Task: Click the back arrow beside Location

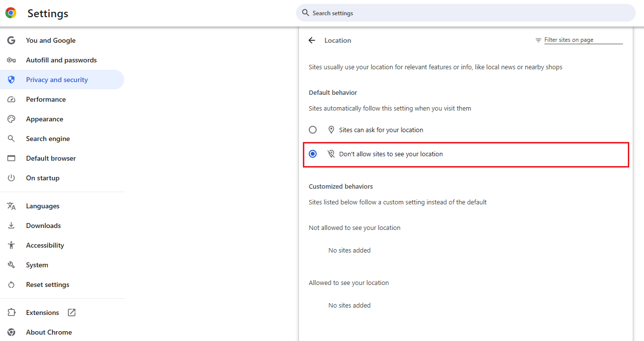Action: [x=312, y=40]
